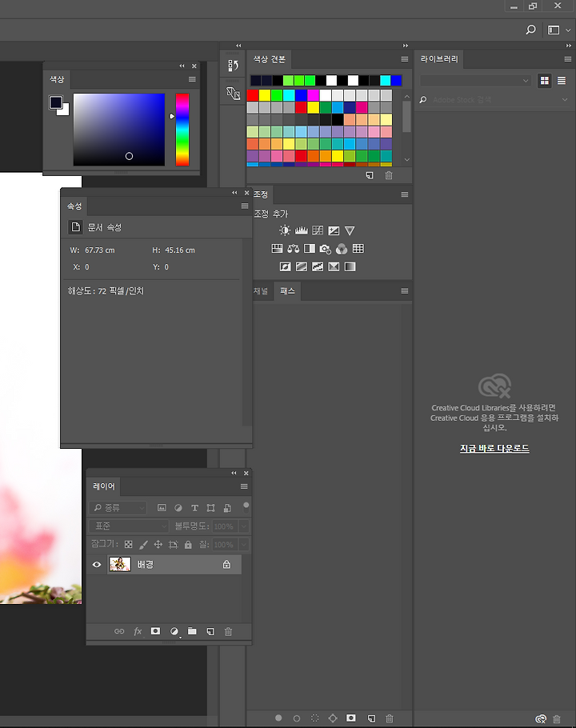Open the search tool in the top bar
The image size is (576, 728).
pyautogui.click(x=530, y=30)
